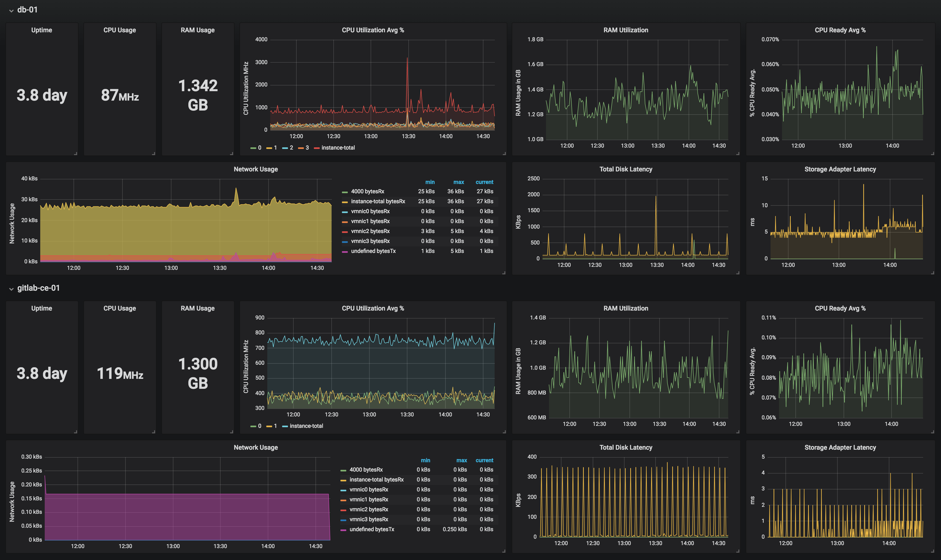Collapse the db-01 row chevron
This screenshot has height=560, width=941.
pos(11,11)
